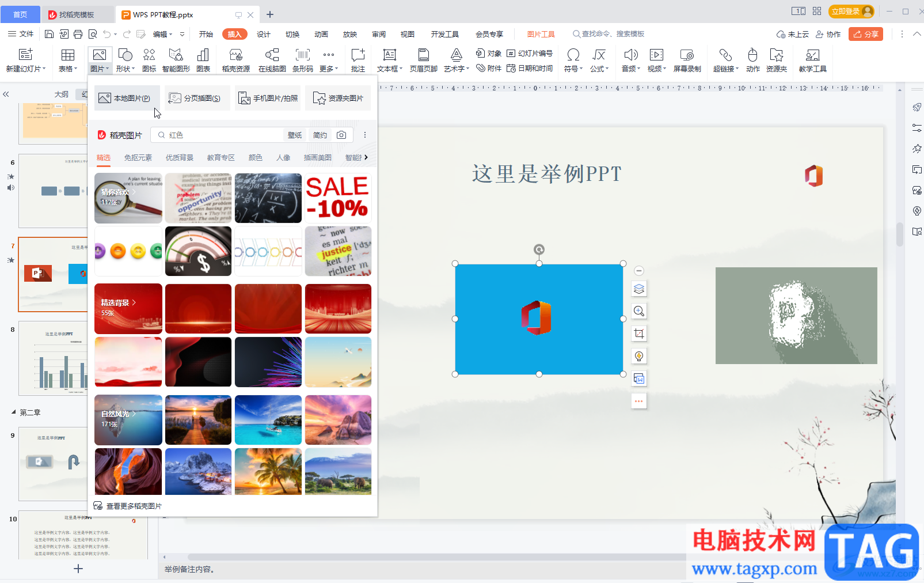Insert 日期和时间 date and time
924x583 pixels.
(530, 68)
